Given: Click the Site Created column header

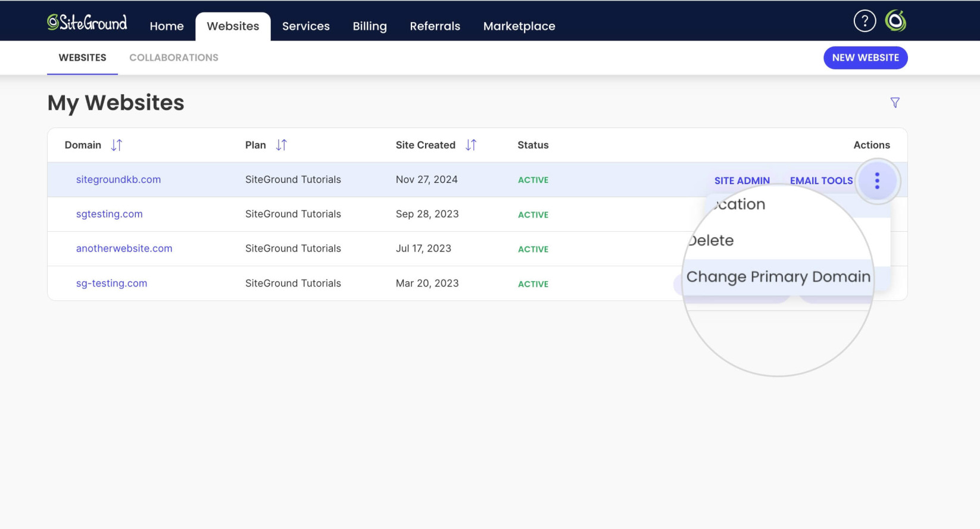Looking at the screenshot, I should coord(425,145).
